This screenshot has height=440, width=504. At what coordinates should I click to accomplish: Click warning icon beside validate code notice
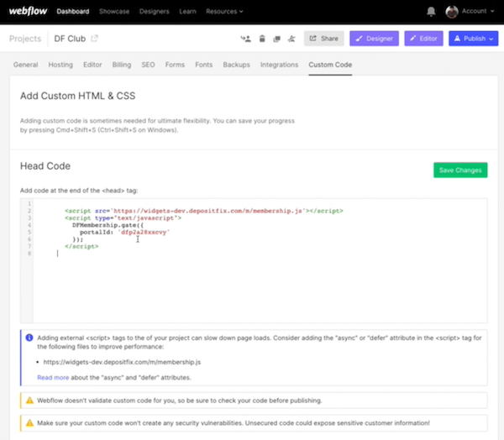click(29, 401)
